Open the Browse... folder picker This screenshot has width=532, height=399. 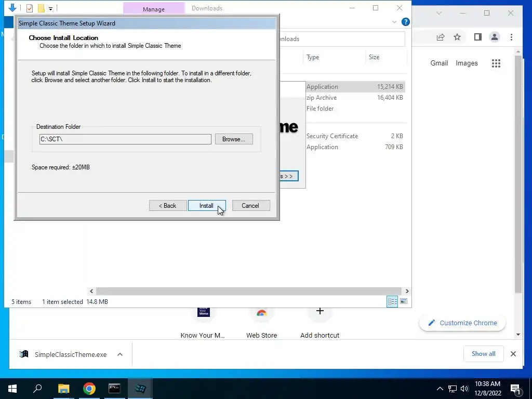point(234,139)
